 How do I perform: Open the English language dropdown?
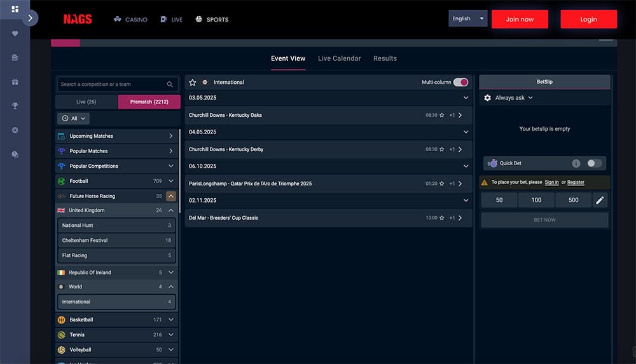point(467,18)
